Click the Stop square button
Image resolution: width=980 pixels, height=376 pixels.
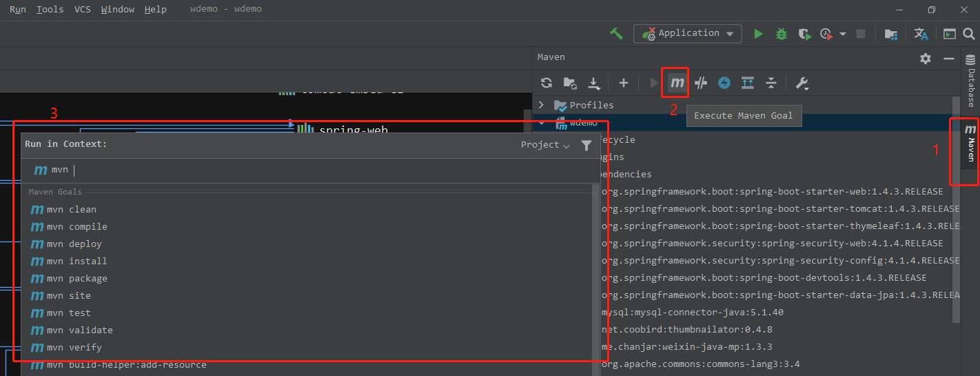(x=861, y=34)
